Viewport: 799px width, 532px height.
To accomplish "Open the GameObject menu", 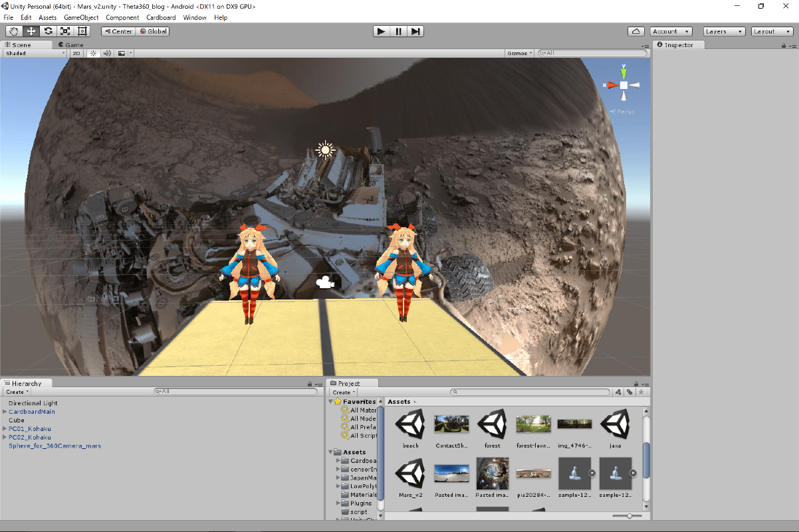I will (82, 17).
